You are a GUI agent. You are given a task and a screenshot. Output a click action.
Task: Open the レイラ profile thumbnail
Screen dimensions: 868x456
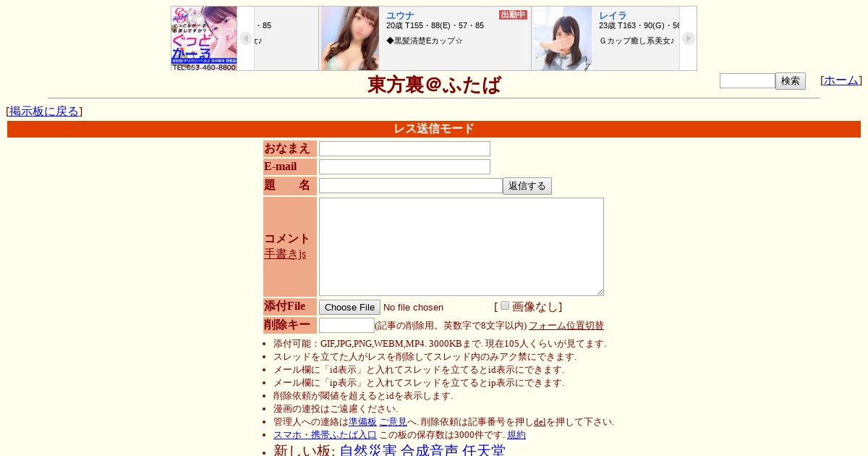pos(562,38)
